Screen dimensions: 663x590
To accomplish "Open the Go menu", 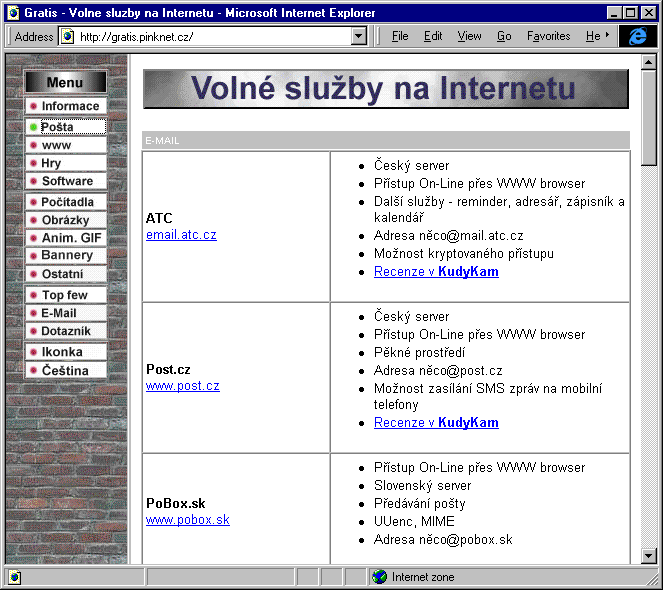I will 504,36.
